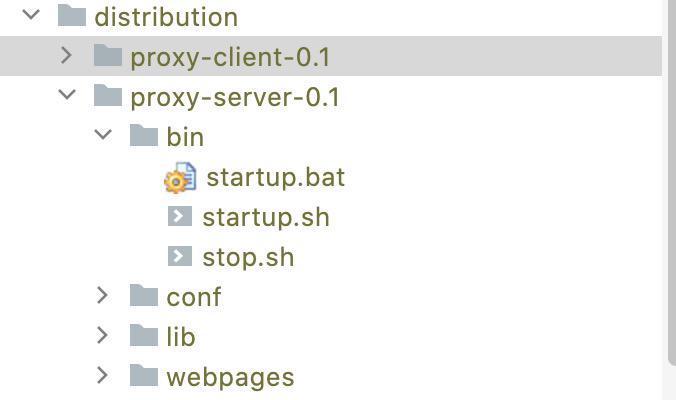Click the startup.bat file icon
The image size is (676, 400).
coord(180,178)
